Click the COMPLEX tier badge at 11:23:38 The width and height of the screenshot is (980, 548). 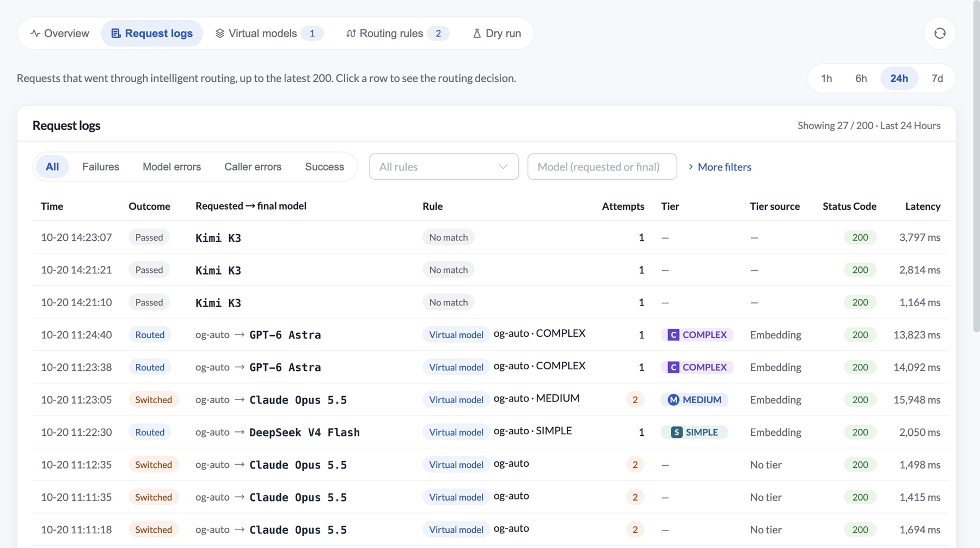697,367
